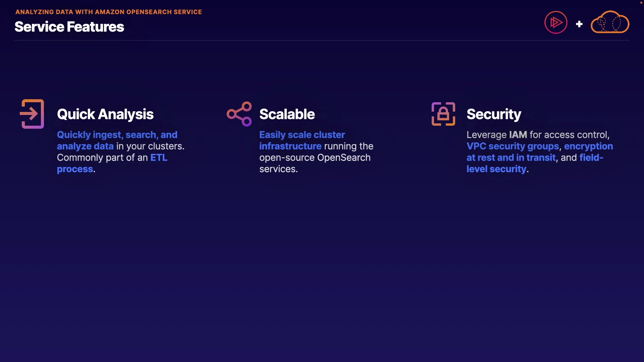Click the Security padlock icon
The width and height of the screenshot is (644, 362).
pyautogui.click(x=443, y=114)
